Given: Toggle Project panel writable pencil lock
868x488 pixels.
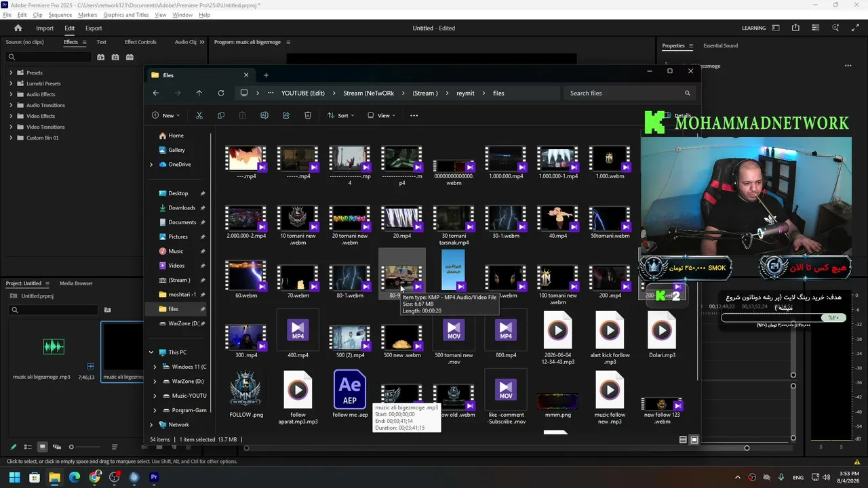Looking at the screenshot, I should pyautogui.click(x=13, y=447).
